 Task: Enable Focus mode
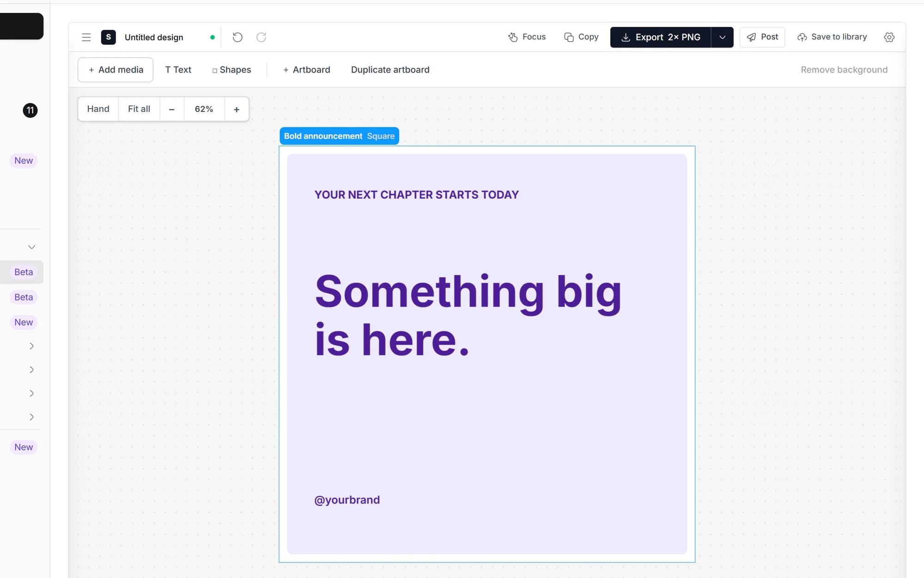tap(527, 37)
